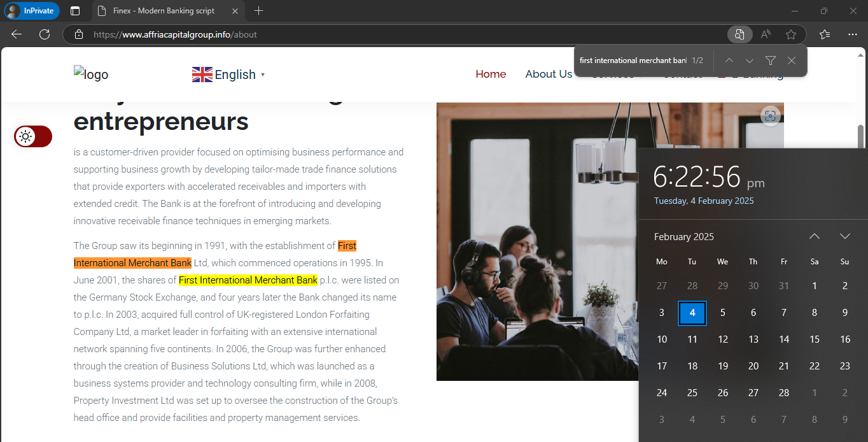
Task: Select February 10 in the calendar
Action: (662, 339)
